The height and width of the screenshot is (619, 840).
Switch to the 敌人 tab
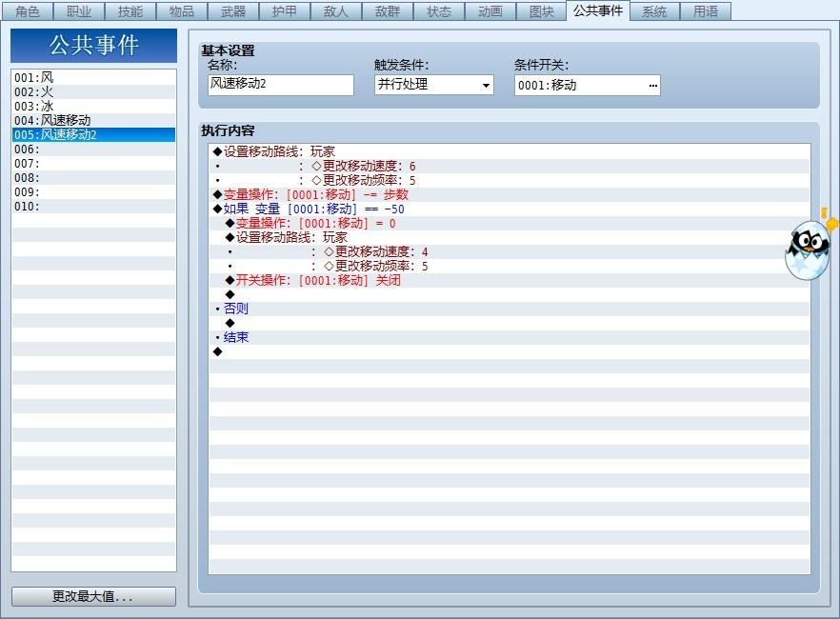(336, 11)
